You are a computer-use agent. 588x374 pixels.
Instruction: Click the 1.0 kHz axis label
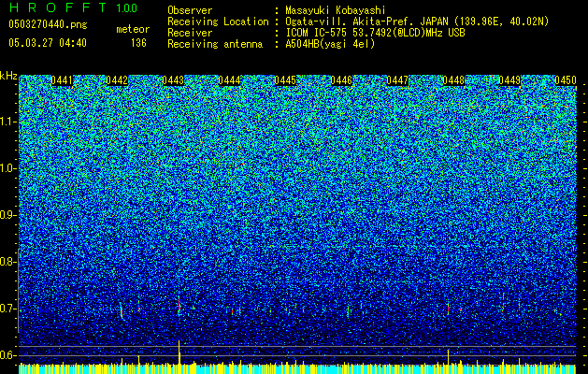[x=8, y=168]
